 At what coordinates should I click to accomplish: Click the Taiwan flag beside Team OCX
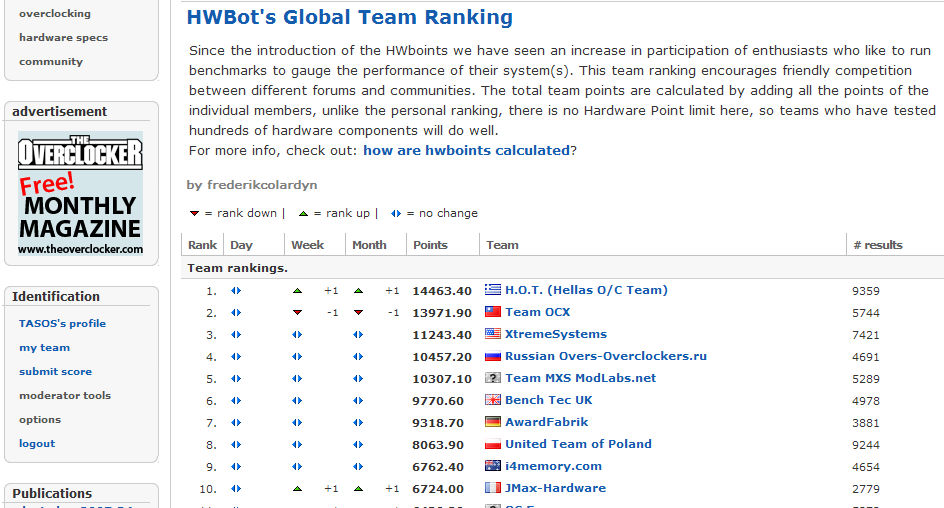click(492, 312)
